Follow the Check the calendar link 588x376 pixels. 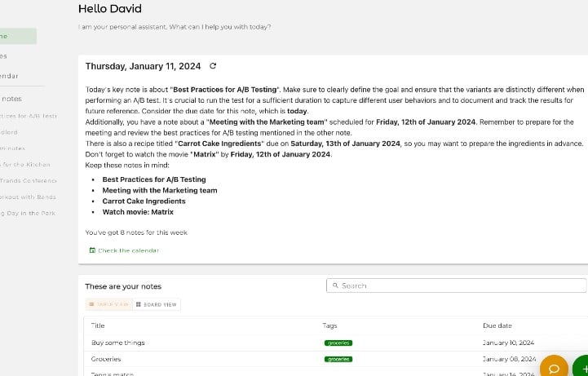[x=128, y=250]
